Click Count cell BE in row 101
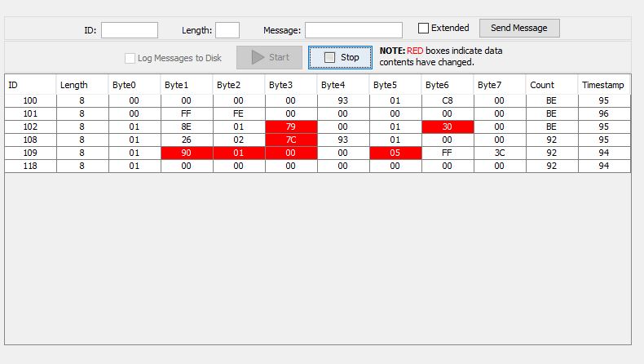Viewport: 644px width, 364px height. 552,113
